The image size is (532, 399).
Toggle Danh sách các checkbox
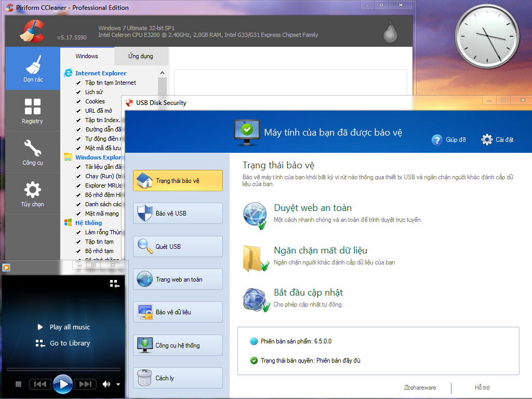pyautogui.click(x=78, y=204)
